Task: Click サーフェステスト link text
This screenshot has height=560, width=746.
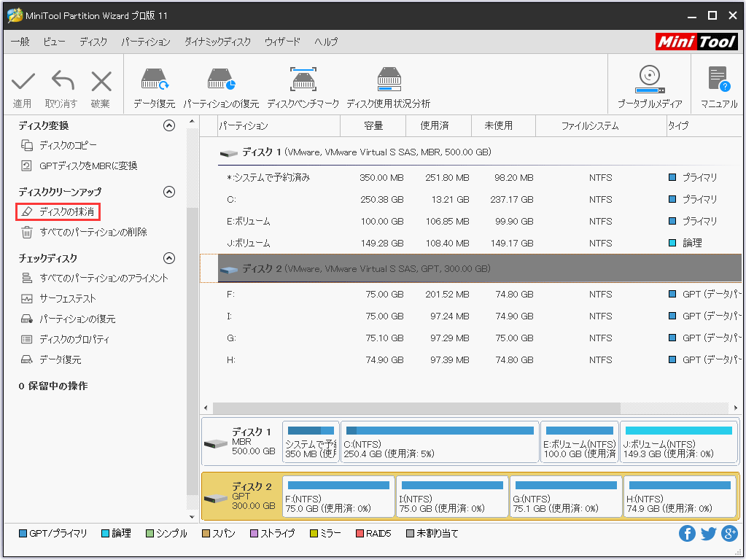Action: coord(68,298)
